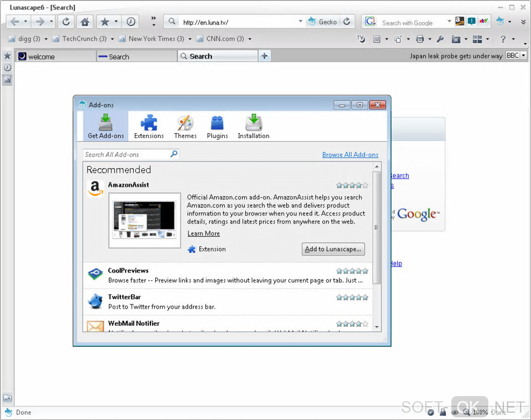Viewport: 531px width, 420px height.
Task: Click Browse All Add-ons link
Action: 350,155
